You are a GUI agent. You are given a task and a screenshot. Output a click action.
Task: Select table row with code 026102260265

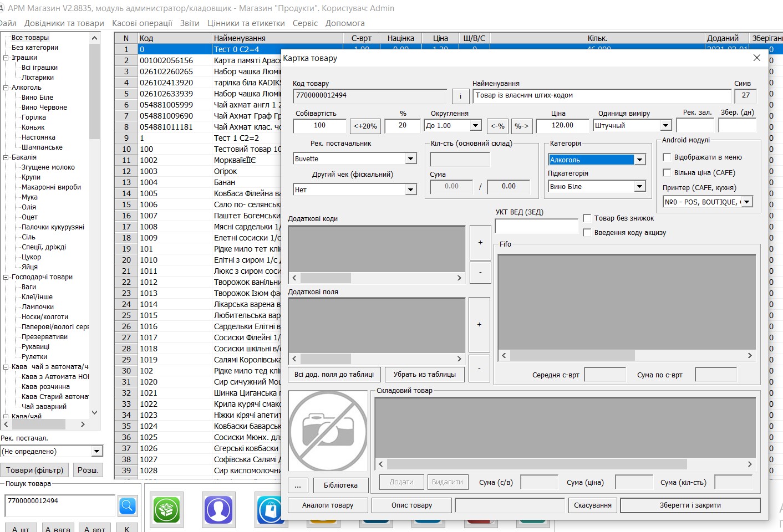pos(198,71)
